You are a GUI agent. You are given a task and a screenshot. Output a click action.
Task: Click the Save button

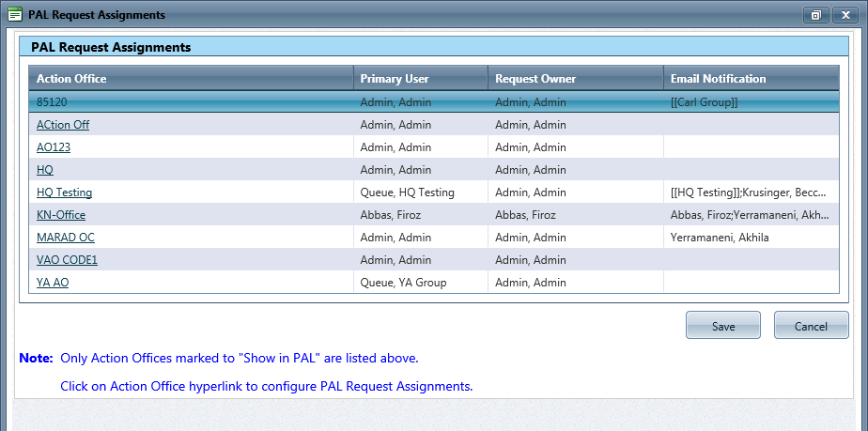coord(723,325)
